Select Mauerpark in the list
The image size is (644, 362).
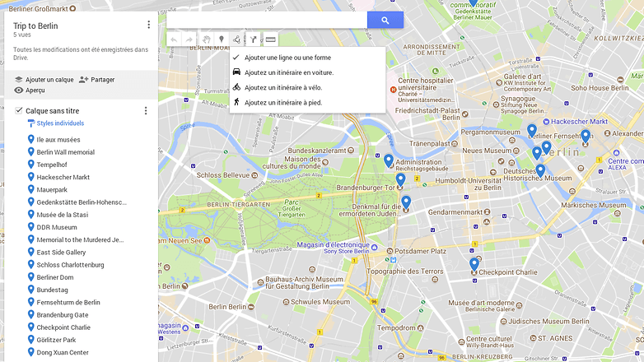coord(52,189)
